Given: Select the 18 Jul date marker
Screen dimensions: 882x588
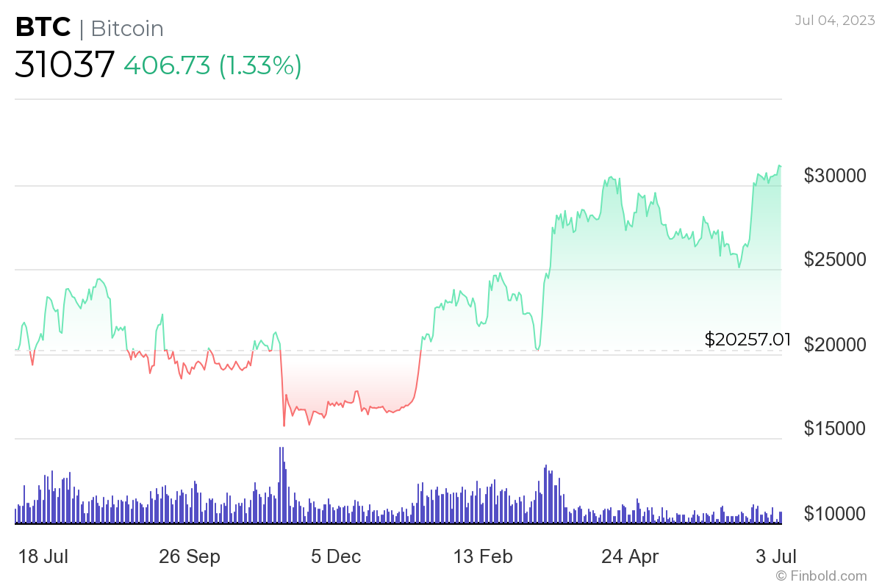Looking at the screenshot, I should pyautogui.click(x=42, y=556).
